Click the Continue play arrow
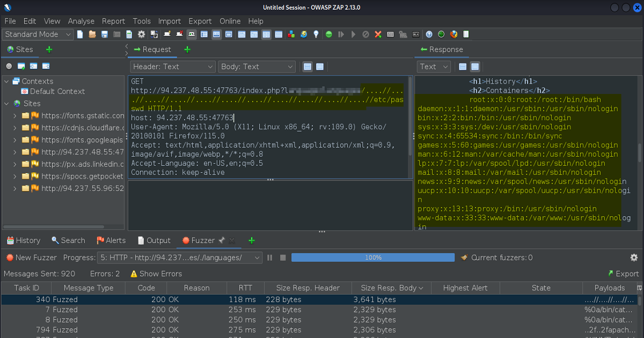The width and height of the screenshot is (644, 338). coord(353,34)
